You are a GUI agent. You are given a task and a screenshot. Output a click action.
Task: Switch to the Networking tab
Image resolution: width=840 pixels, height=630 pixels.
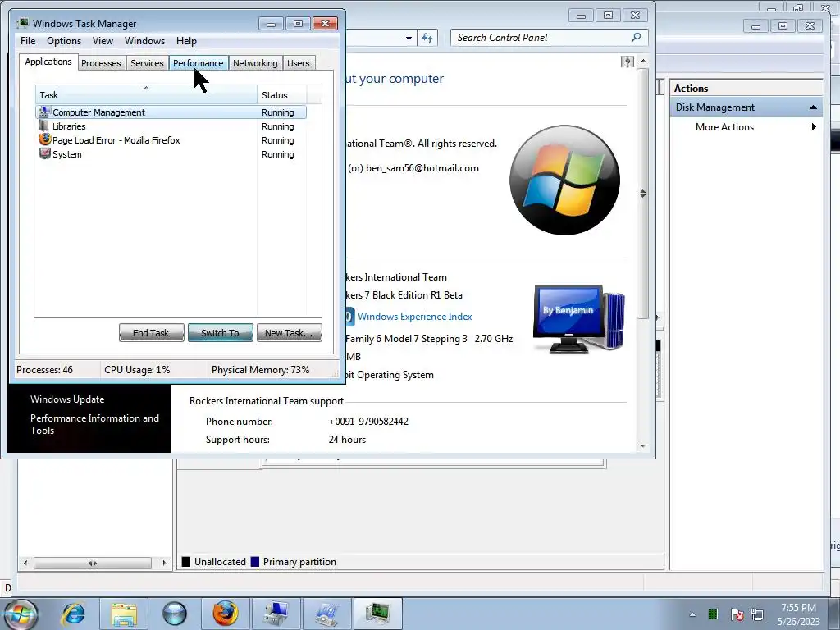tap(255, 63)
